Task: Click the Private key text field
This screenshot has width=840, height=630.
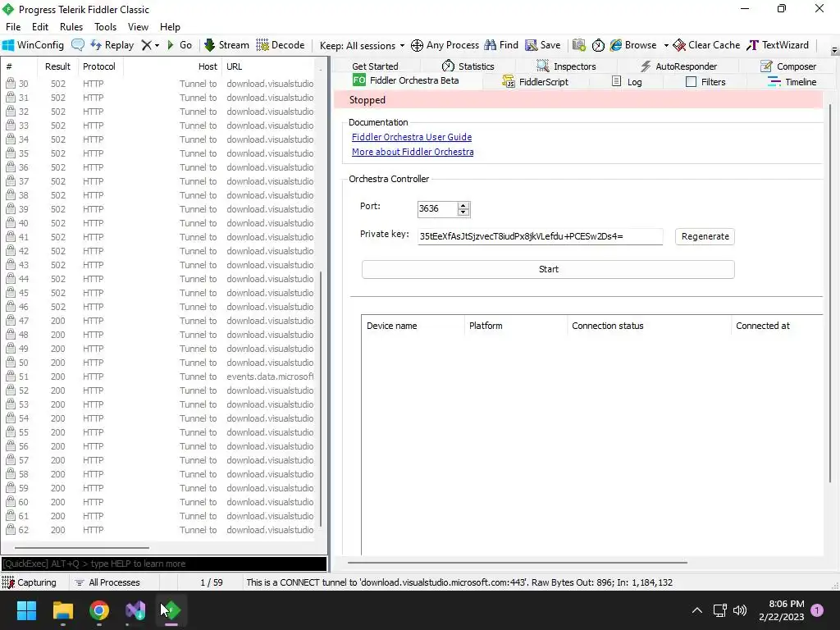Action: pos(540,236)
